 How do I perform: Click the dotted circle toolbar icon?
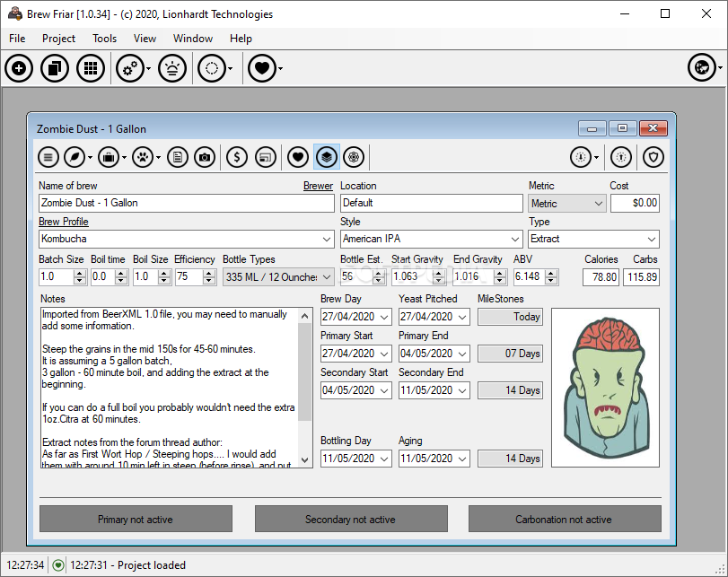click(212, 69)
